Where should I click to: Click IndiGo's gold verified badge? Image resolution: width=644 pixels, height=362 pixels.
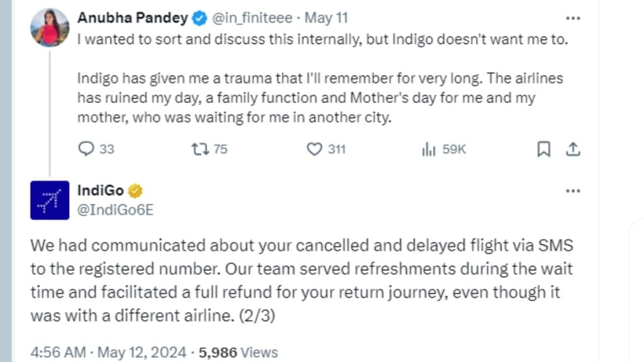pos(135,190)
